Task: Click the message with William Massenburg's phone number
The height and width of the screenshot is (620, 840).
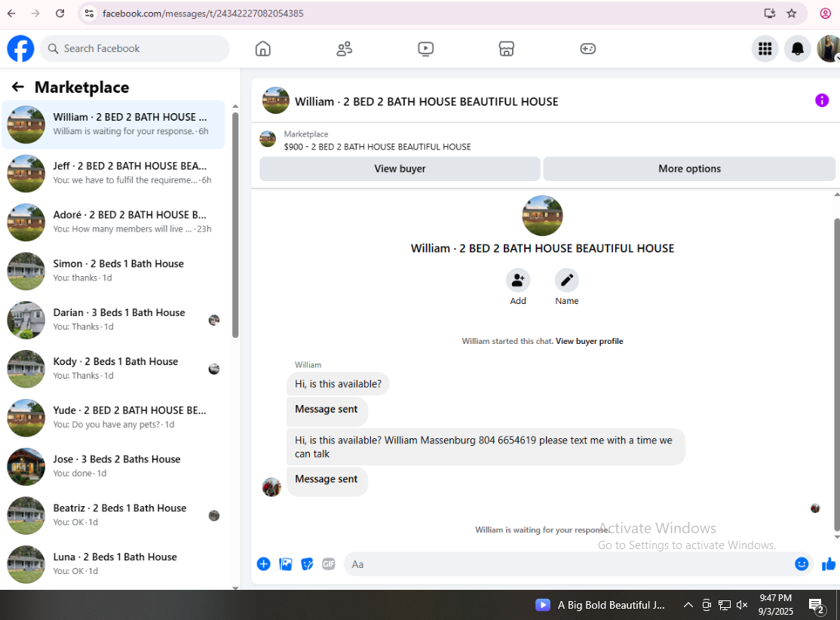Action: 486,447
